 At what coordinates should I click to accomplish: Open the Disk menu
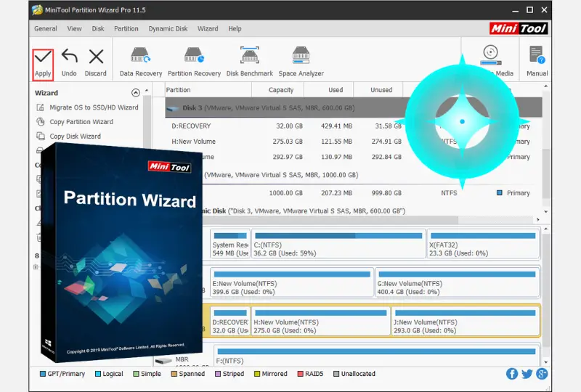98,28
